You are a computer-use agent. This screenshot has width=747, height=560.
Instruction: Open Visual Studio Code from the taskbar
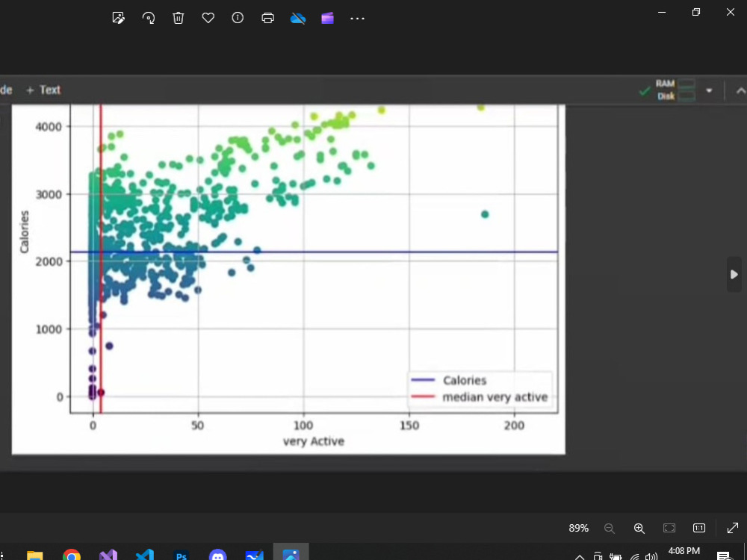[144, 554]
